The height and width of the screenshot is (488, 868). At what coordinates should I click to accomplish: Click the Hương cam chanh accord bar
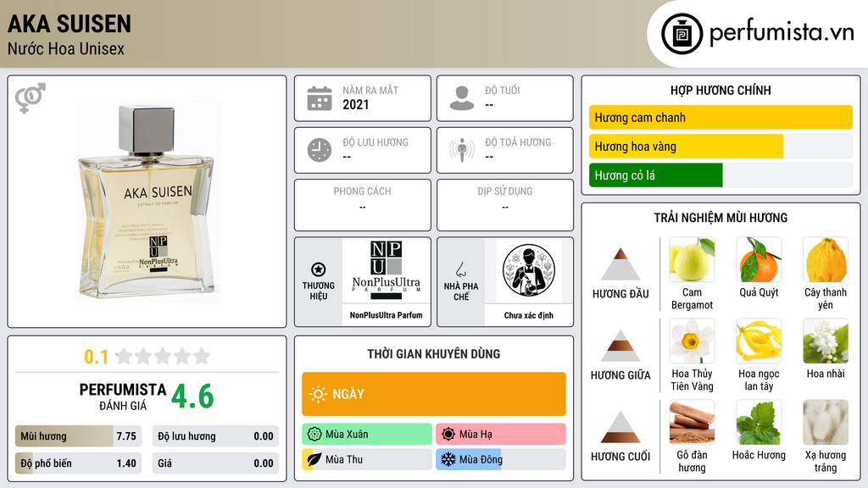click(721, 117)
